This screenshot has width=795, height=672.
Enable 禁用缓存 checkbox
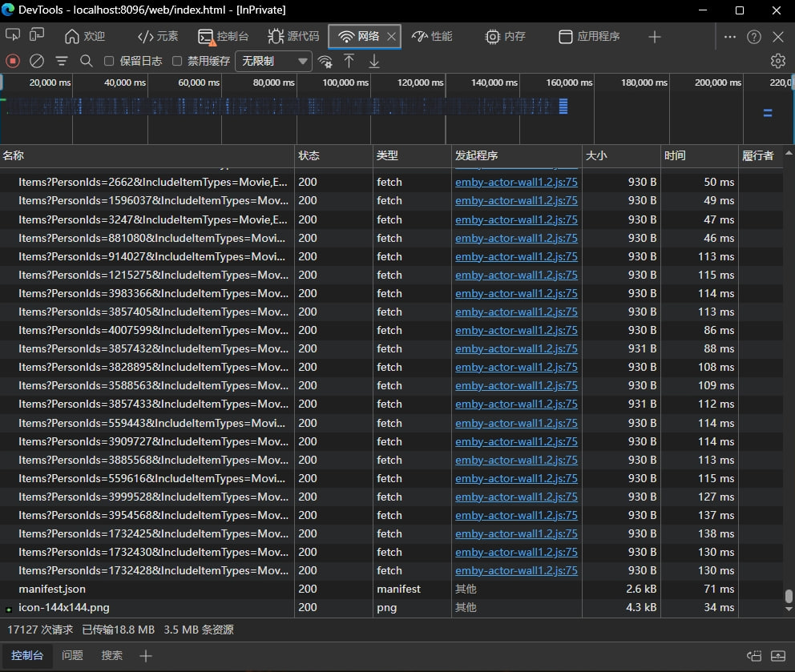(x=177, y=62)
